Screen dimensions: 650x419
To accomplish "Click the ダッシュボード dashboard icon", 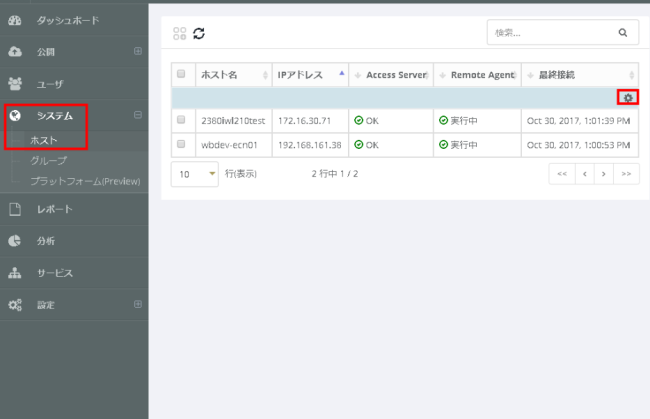I will (x=15, y=20).
